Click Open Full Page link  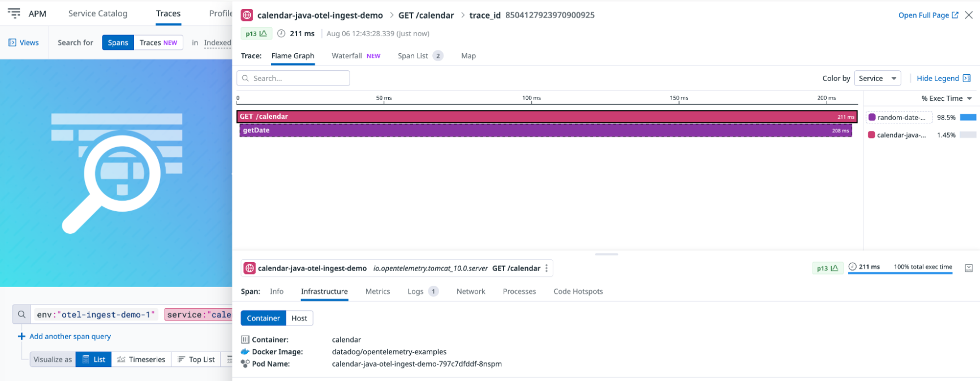click(x=928, y=15)
